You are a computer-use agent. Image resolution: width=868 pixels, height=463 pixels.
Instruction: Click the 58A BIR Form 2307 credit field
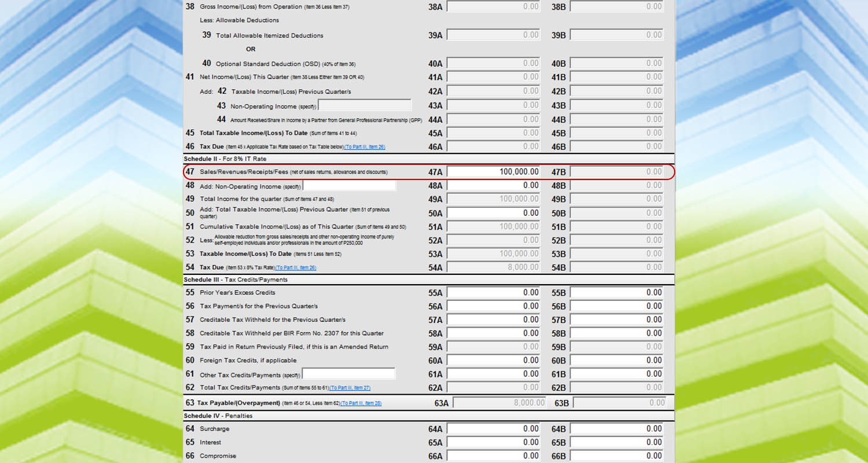(494, 333)
